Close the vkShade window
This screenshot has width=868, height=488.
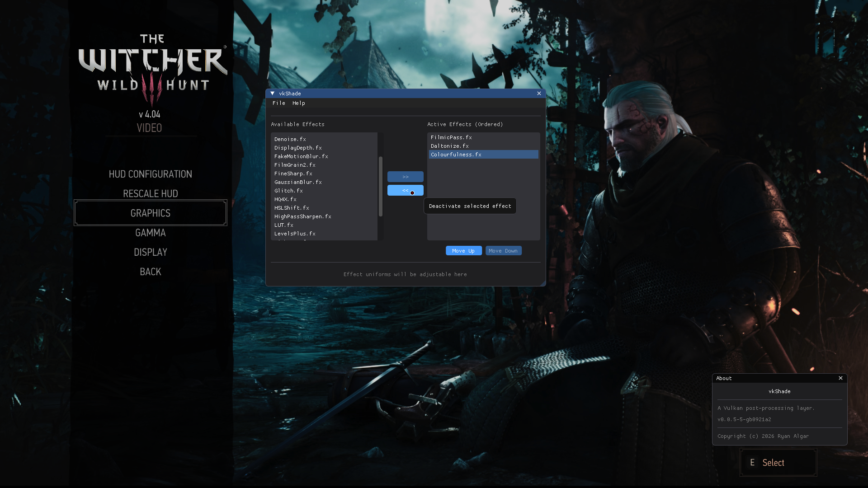point(539,94)
